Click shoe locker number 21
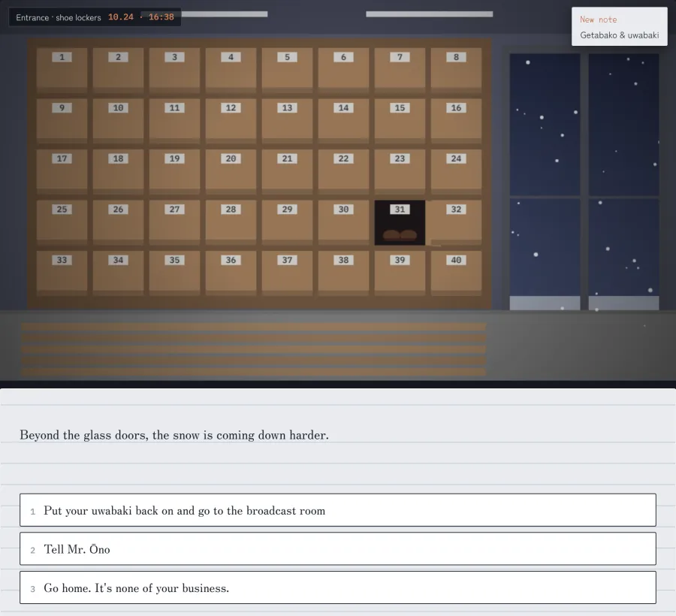The image size is (676, 616). point(287,172)
